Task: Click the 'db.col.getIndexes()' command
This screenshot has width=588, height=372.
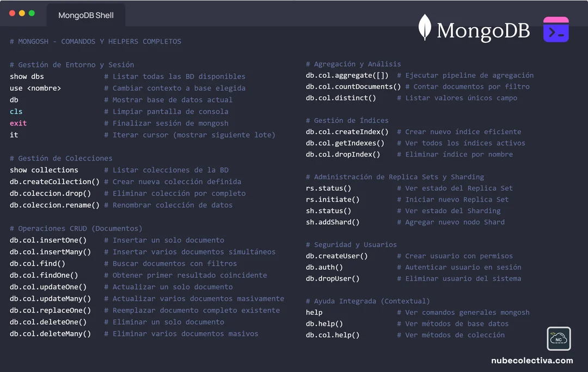Action: (345, 143)
